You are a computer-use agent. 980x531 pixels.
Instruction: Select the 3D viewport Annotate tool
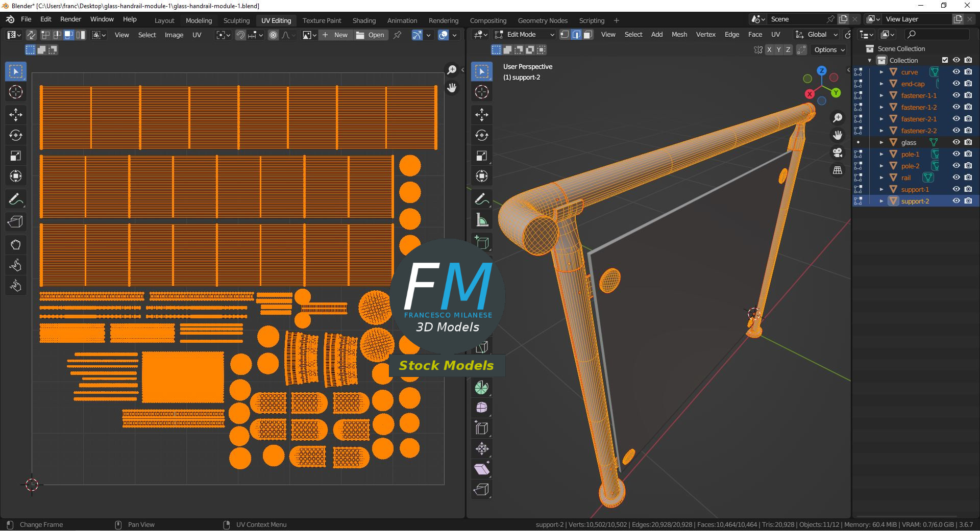pyautogui.click(x=482, y=199)
